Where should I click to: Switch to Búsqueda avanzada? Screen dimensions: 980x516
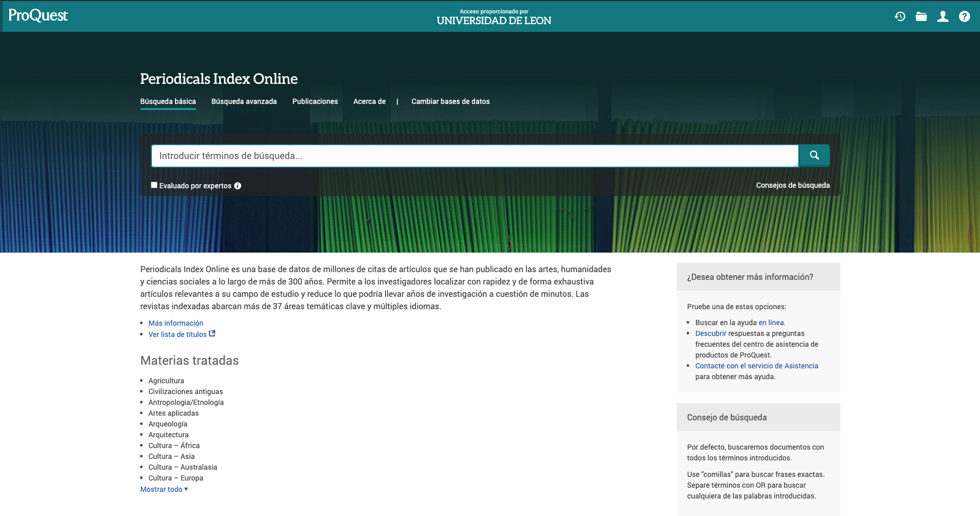point(244,101)
